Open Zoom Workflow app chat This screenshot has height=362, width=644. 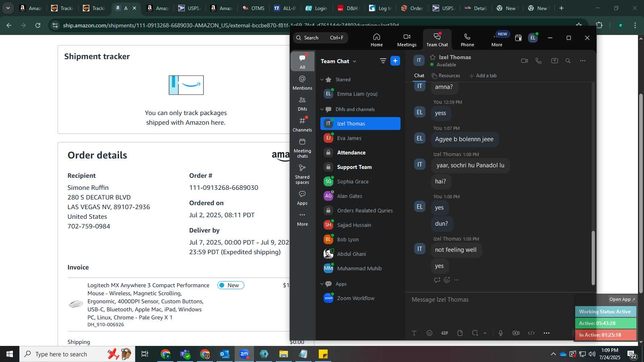360,298
